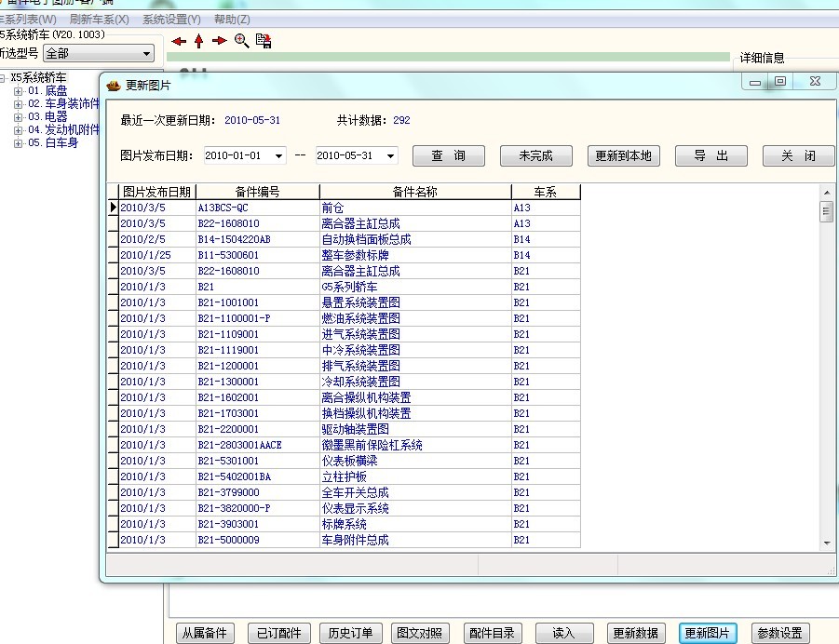Click the 更新图片 dialog title icon
This screenshot has width=839, height=644.
tap(114, 85)
